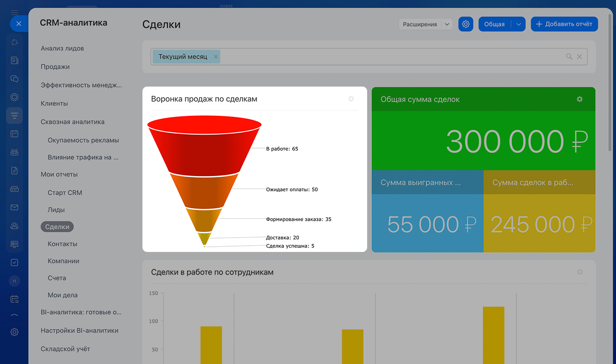Open the drive storage icon in the left rail
The image size is (616, 364).
[14, 189]
